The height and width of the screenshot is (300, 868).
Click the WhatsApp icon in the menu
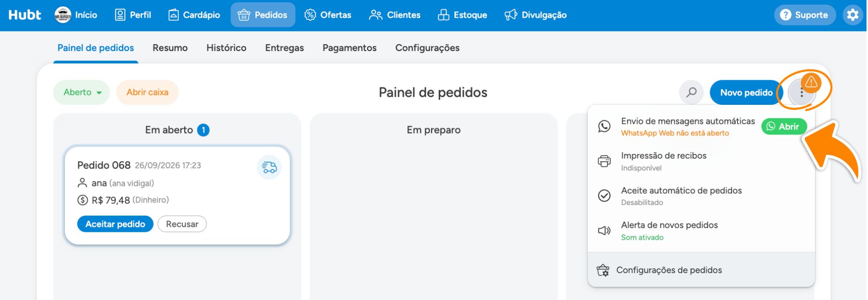tap(604, 126)
